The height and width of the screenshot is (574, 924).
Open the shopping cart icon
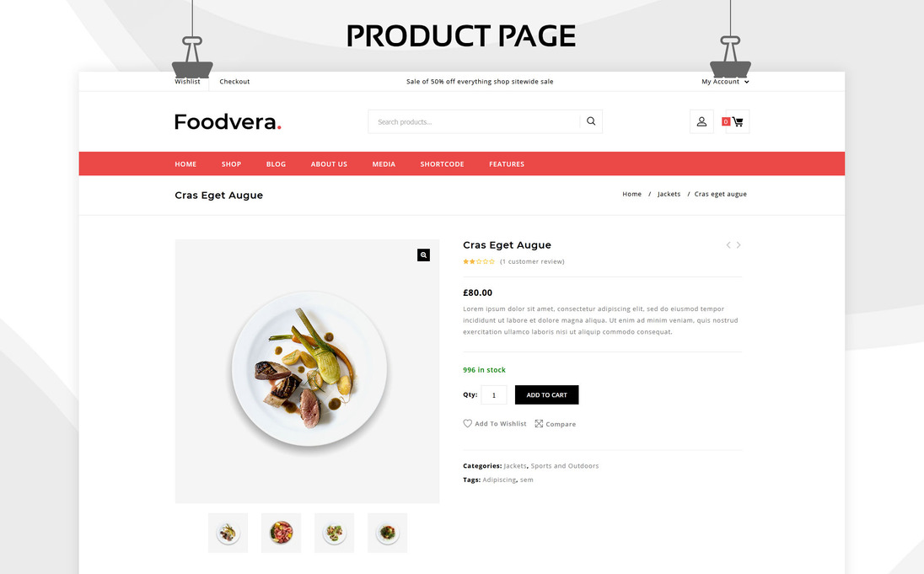(x=737, y=122)
